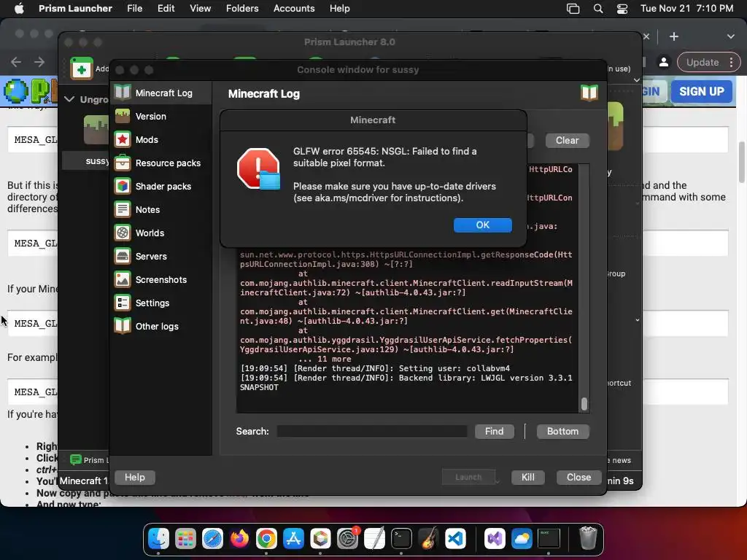747x560 pixels.
Task: Click Chrome profile avatar icon
Action: tap(663, 63)
